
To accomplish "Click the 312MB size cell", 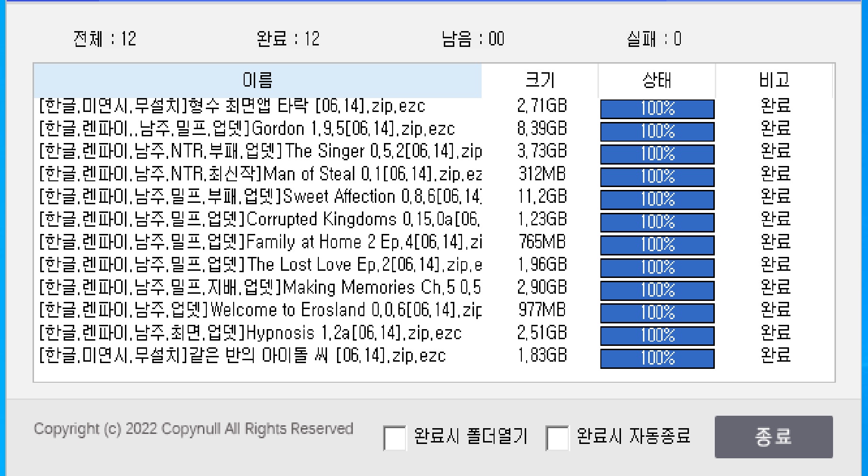I will (541, 174).
